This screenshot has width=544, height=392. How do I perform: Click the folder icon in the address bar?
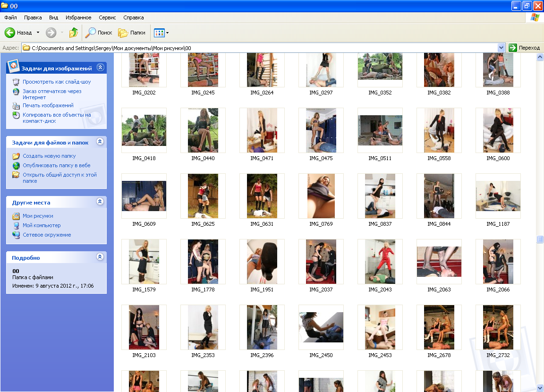(26, 48)
